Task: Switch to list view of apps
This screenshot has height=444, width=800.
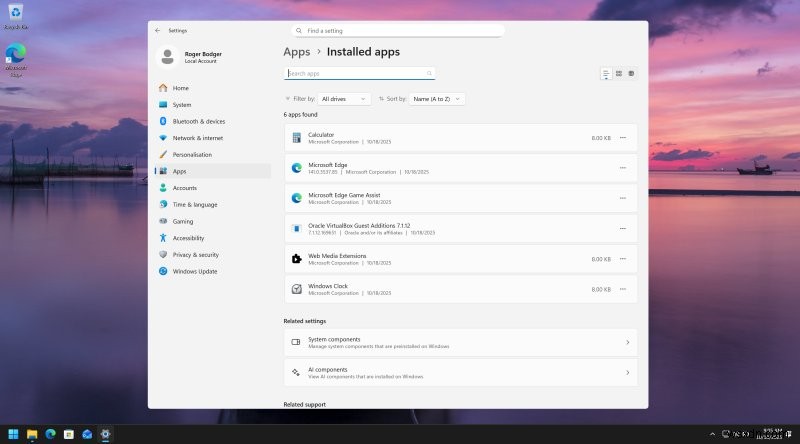Action: pos(606,74)
